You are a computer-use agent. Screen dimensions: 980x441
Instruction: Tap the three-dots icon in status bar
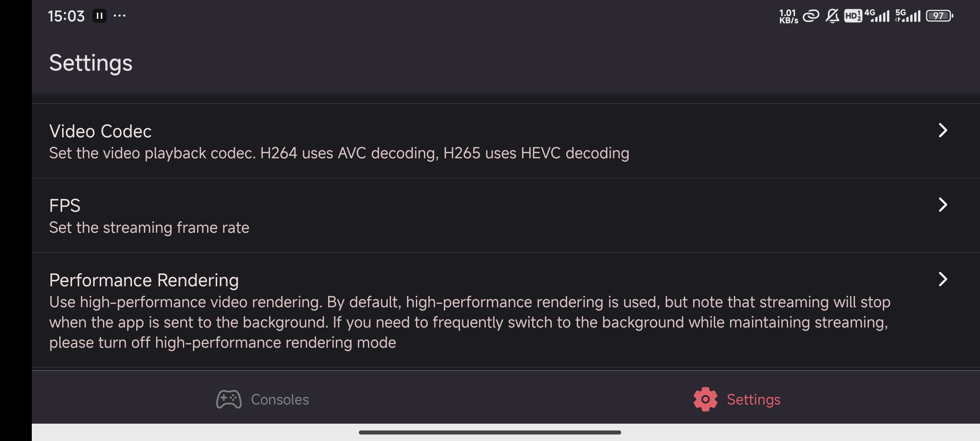pyautogui.click(x=120, y=16)
